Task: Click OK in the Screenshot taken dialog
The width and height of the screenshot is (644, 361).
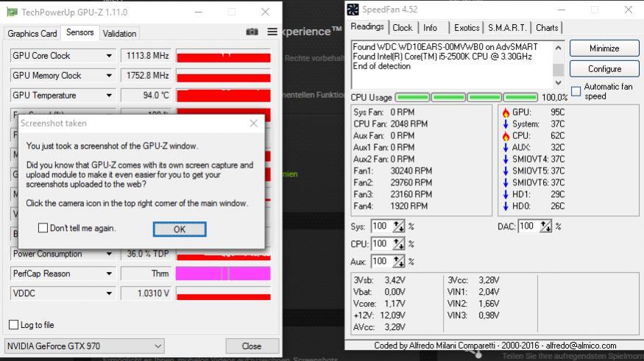Action: click(x=180, y=229)
